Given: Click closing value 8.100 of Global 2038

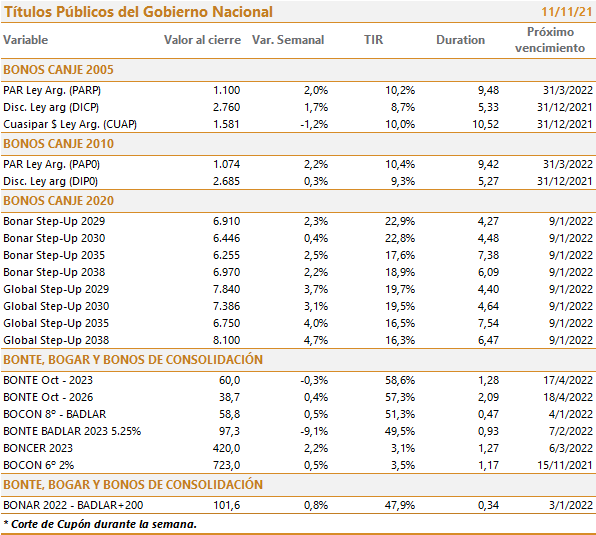Looking at the screenshot, I should point(227,340).
